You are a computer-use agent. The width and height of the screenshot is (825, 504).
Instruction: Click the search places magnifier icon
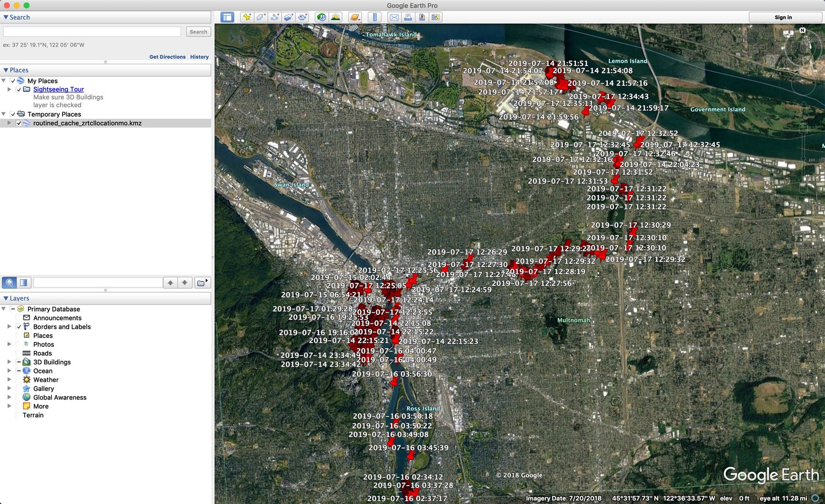[x=9, y=283]
